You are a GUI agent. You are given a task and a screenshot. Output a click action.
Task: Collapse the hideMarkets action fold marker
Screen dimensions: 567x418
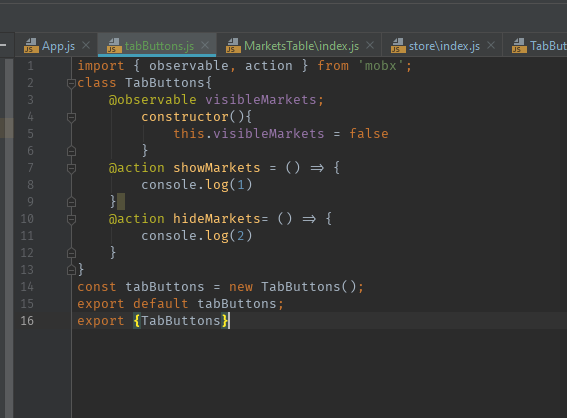click(x=71, y=219)
